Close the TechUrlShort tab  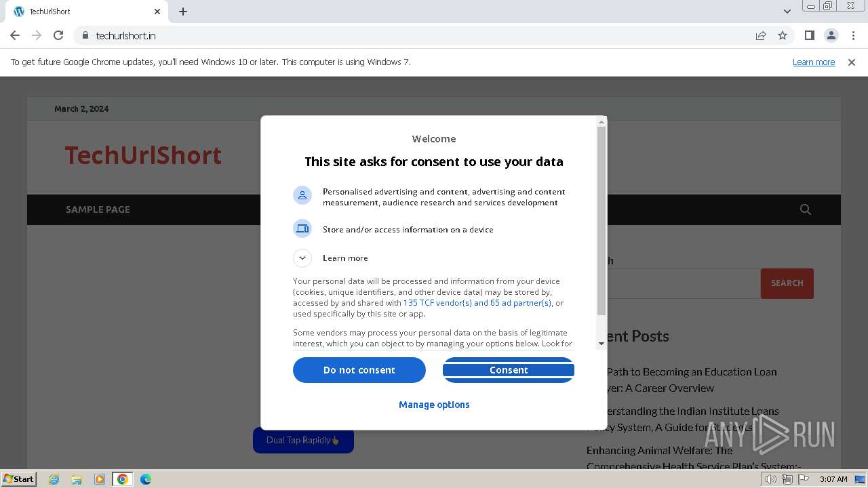click(x=157, y=12)
